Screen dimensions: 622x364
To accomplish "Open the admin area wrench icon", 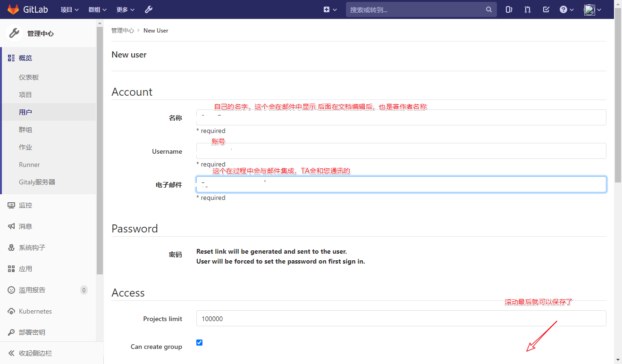I will 148,9.
